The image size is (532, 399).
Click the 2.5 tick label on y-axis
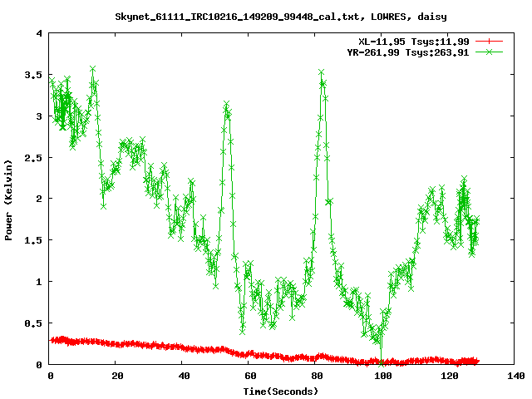coord(35,157)
